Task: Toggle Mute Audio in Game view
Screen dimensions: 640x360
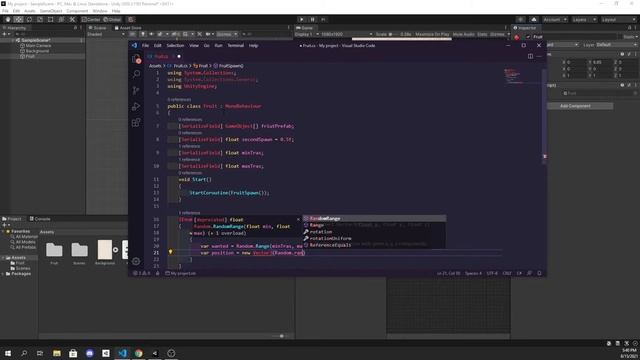Action: pyautogui.click(x=464, y=34)
